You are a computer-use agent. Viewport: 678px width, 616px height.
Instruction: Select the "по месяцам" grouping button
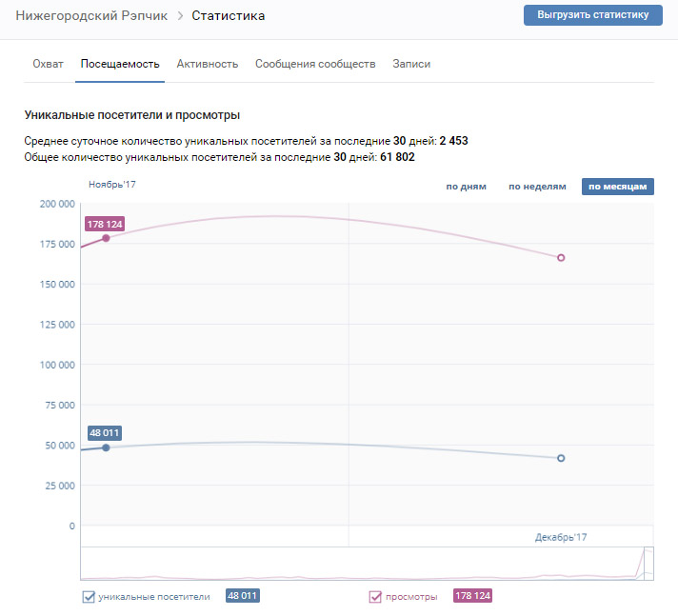point(618,187)
